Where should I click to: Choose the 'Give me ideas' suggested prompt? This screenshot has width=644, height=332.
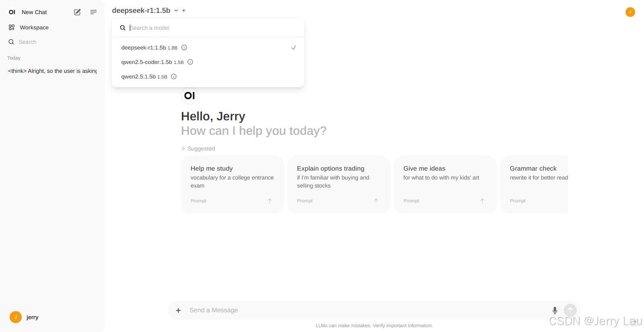click(445, 184)
